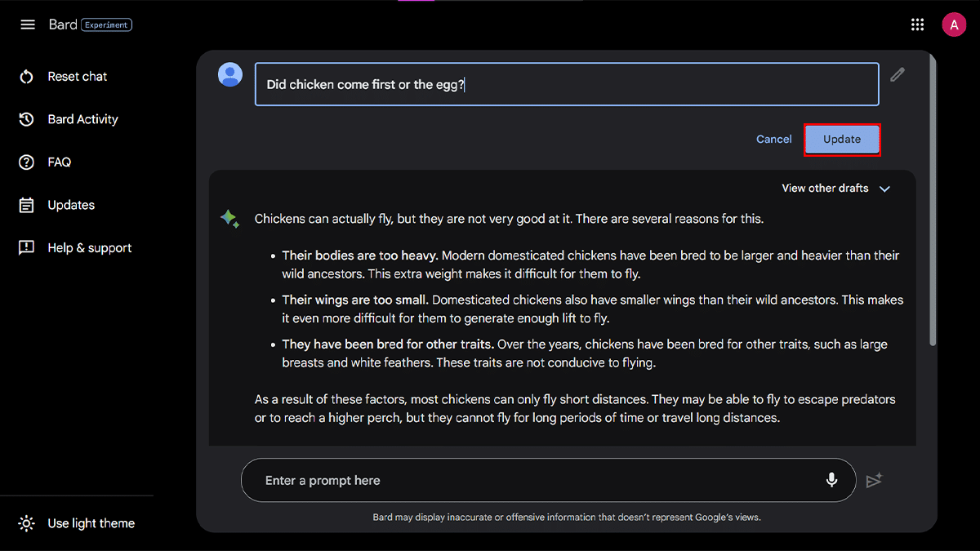The height and width of the screenshot is (551, 980).
Task: Click the user profile avatar beside prompt
Action: click(x=230, y=75)
